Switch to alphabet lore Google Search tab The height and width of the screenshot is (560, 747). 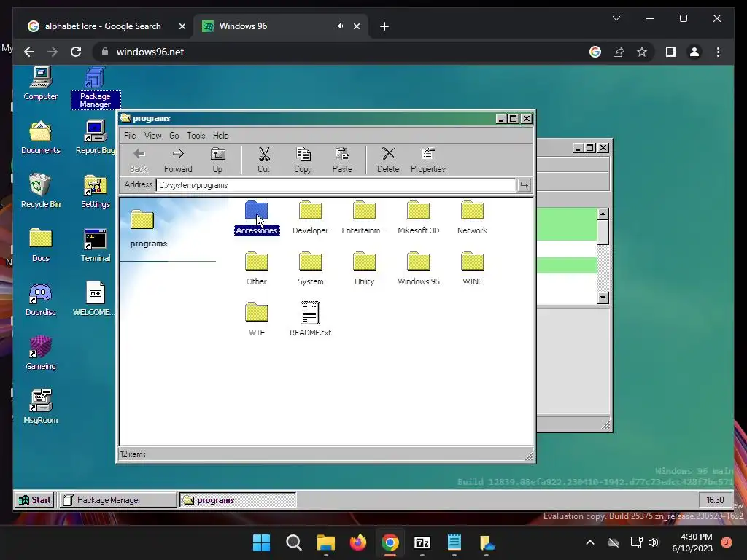[102, 26]
